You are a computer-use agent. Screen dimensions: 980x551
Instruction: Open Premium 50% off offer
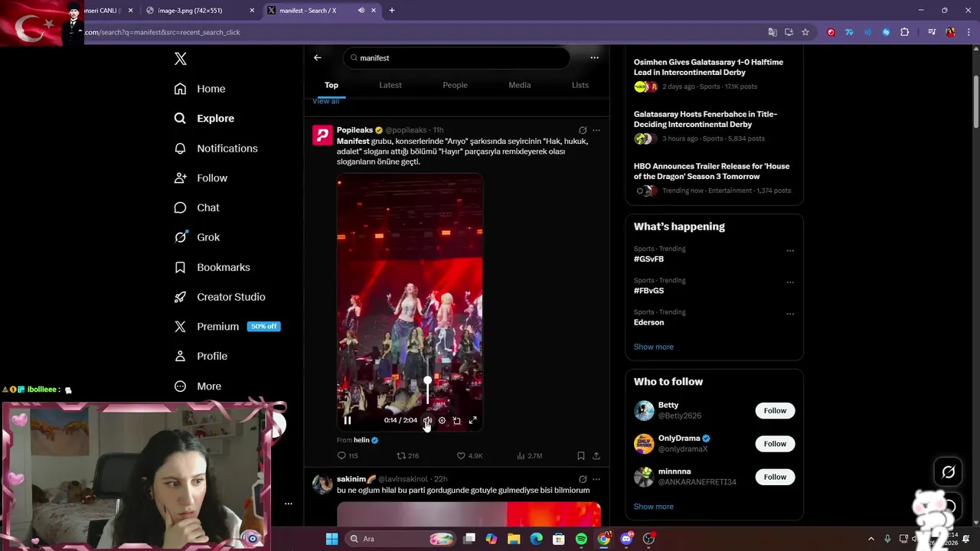[x=227, y=326]
